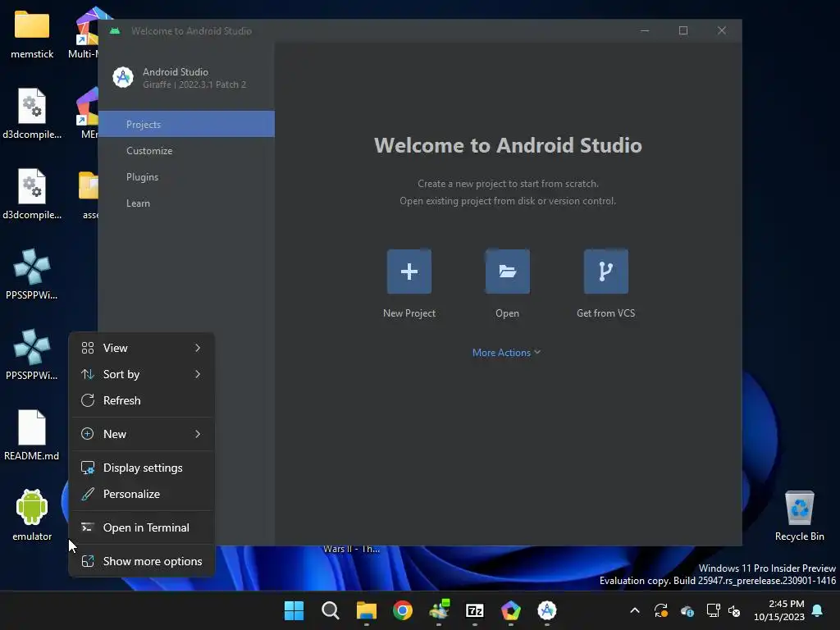Viewport: 840px width, 630px height.
Task: Open 7-Zip from the taskbar
Action: point(475,610)
